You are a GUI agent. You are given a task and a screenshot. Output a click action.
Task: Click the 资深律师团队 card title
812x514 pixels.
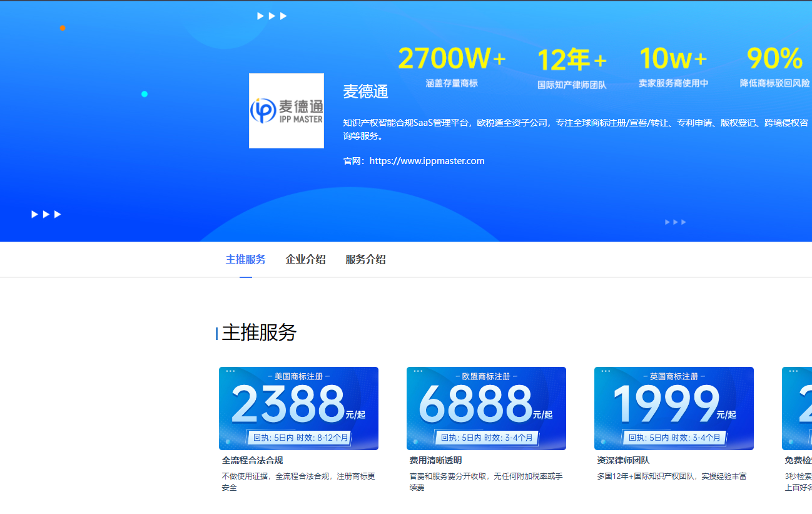623,460
